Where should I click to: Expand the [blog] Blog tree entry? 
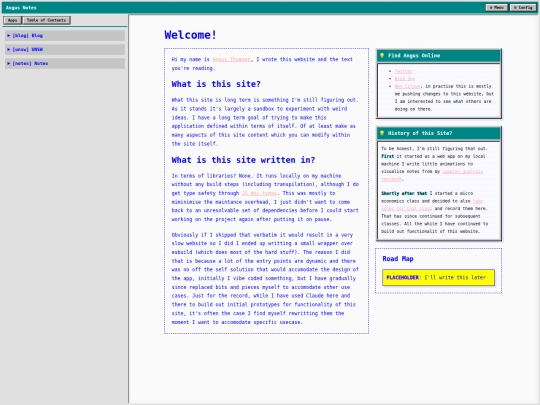(65, 35)
